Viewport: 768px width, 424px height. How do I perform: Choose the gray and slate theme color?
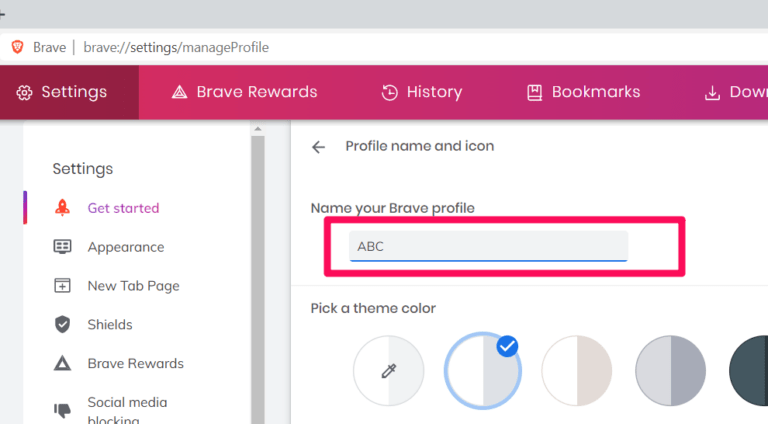click(x=671, y=371)
